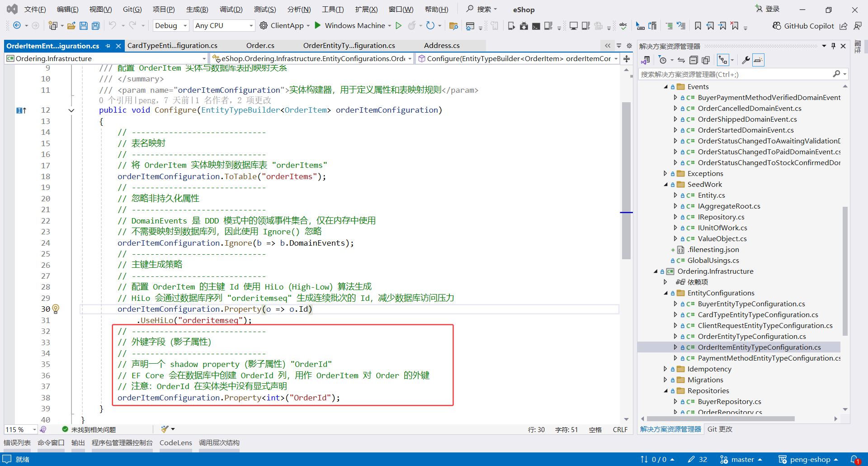The height and width of the screenshot is (466, 868).
Task: Click the lightbulb quick actions icon on line 30
Action: 56,309
